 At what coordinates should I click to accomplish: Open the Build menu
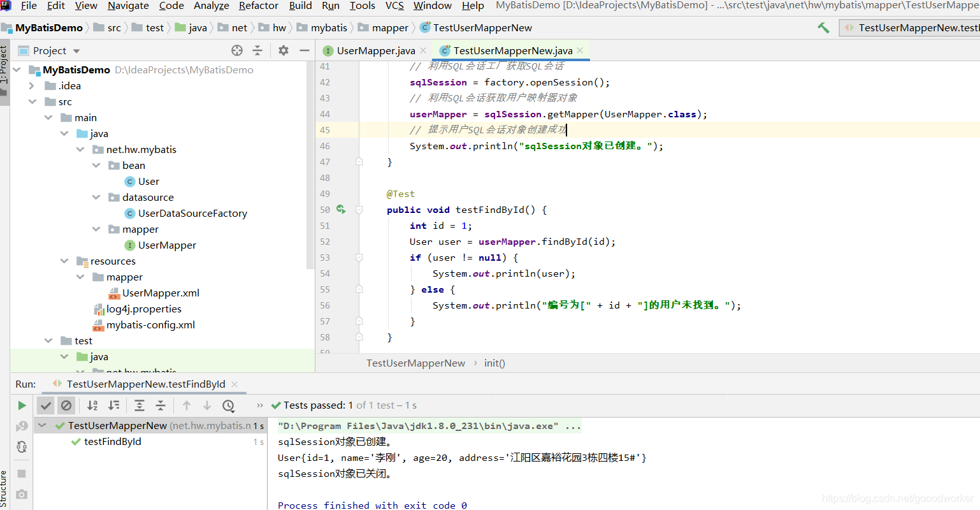(x=301, y=6)
